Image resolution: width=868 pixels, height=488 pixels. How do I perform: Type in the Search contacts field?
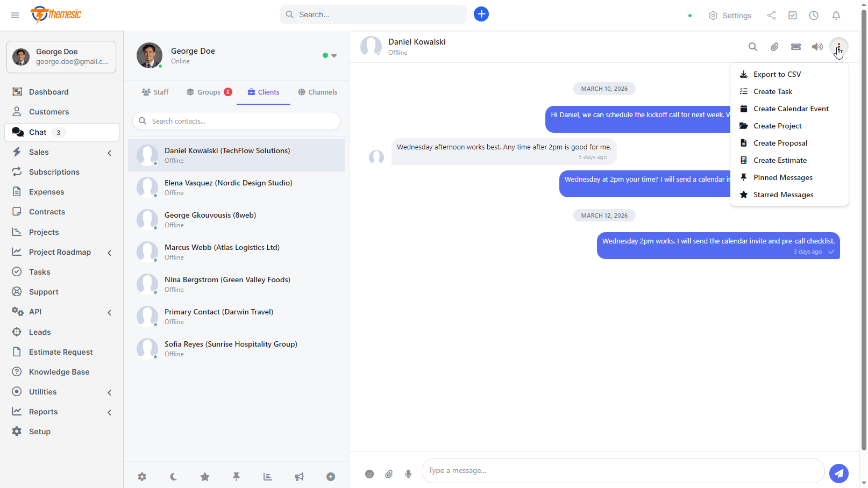tap(236, 121)
